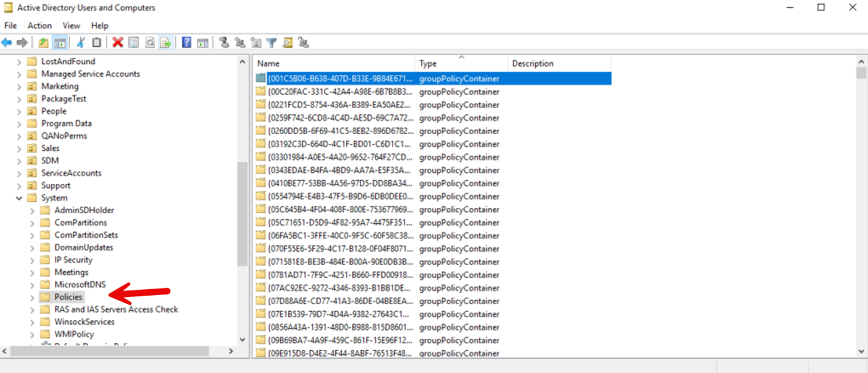Open filter options via the funnel icon
Screen dimensions: 868x373
point(271,42)
